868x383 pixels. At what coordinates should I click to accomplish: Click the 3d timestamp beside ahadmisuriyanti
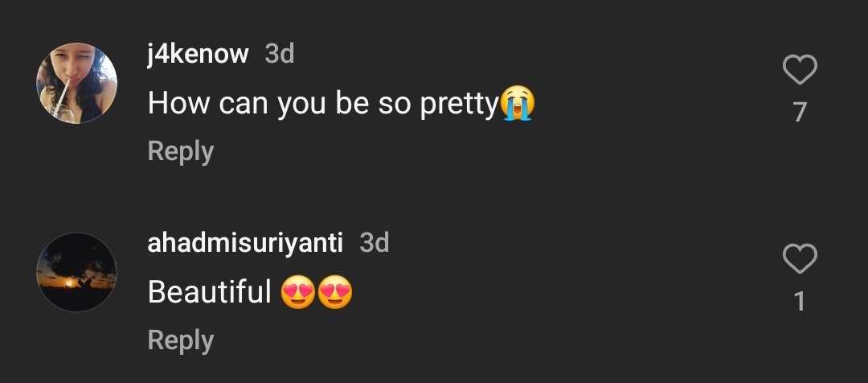374,243
